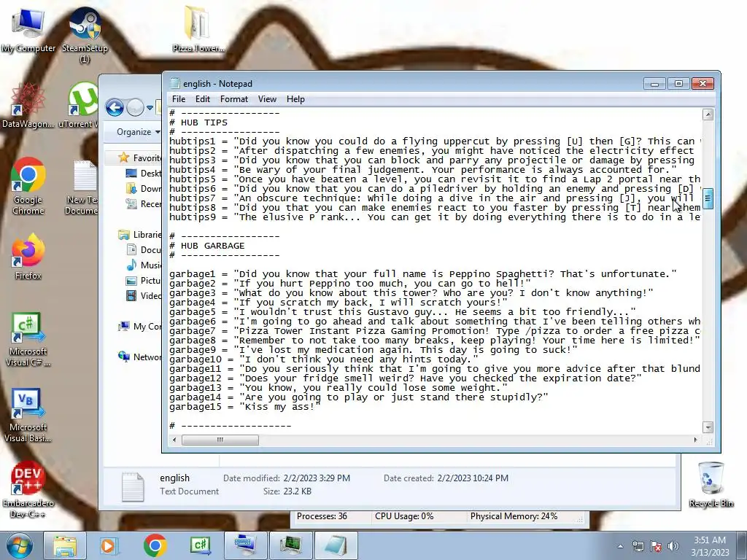Click Visual C# taskbar icon
Screen dimensions: 747x560
point(201,545)
